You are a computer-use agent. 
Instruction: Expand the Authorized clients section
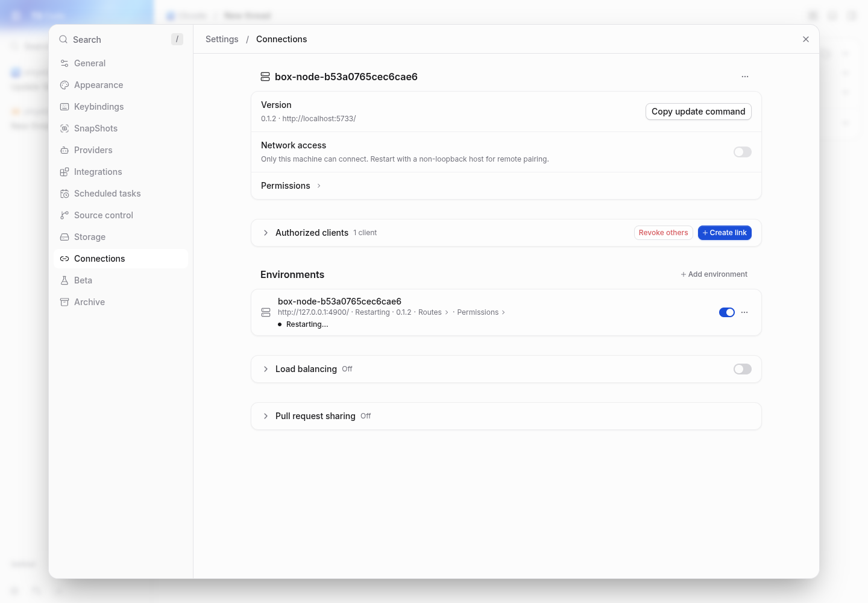tap(266, 233)
